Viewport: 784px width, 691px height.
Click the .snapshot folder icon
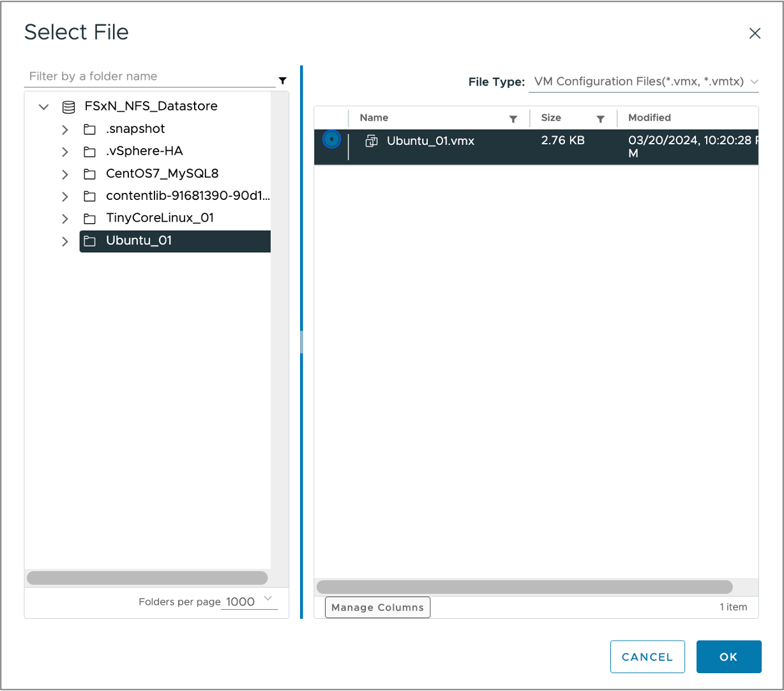coord(89,130)
